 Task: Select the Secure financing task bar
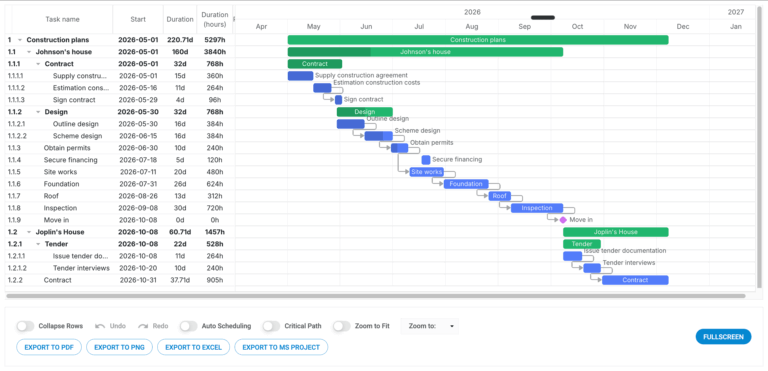[426, 160]
